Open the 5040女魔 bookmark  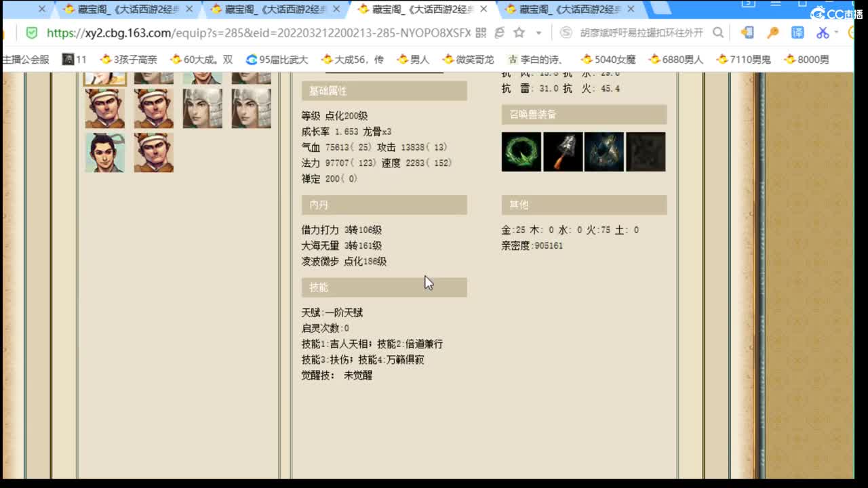pyautogui.click(x=608, y=59)
